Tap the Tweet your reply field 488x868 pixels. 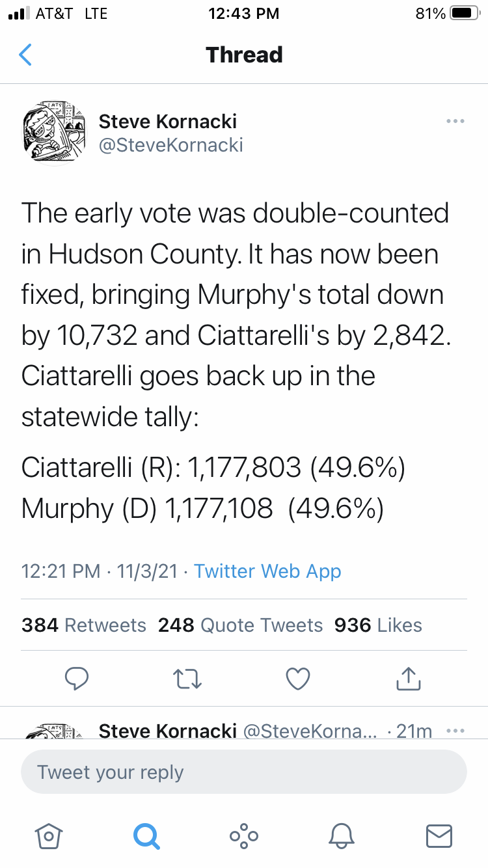(244, 772)
